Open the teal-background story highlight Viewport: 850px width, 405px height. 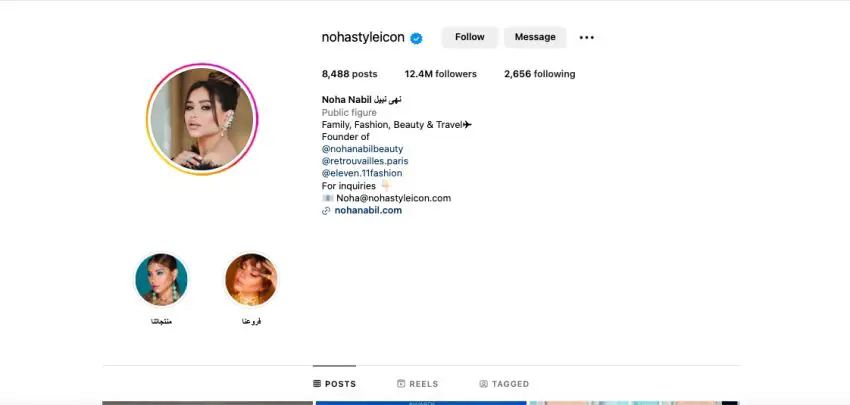pyautogui.click(x=161, y=280)
